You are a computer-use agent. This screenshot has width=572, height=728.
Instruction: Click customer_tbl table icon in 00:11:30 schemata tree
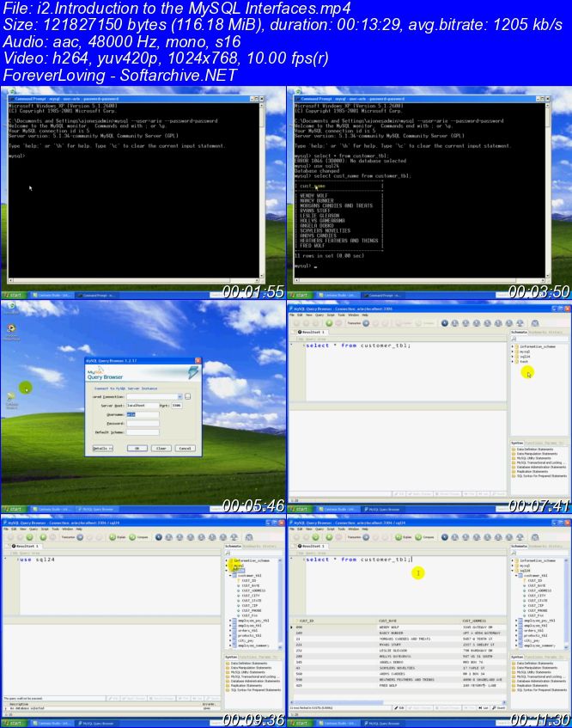(x=520, y=576)
